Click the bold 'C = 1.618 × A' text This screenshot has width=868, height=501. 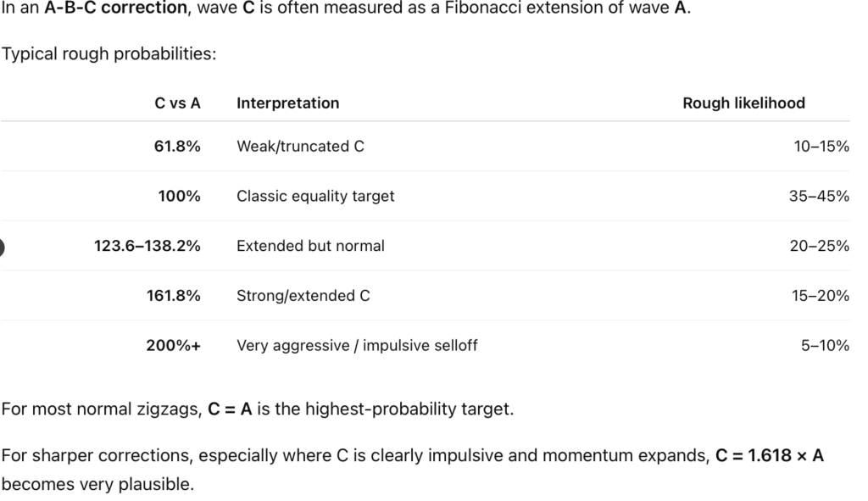point(770,455)
